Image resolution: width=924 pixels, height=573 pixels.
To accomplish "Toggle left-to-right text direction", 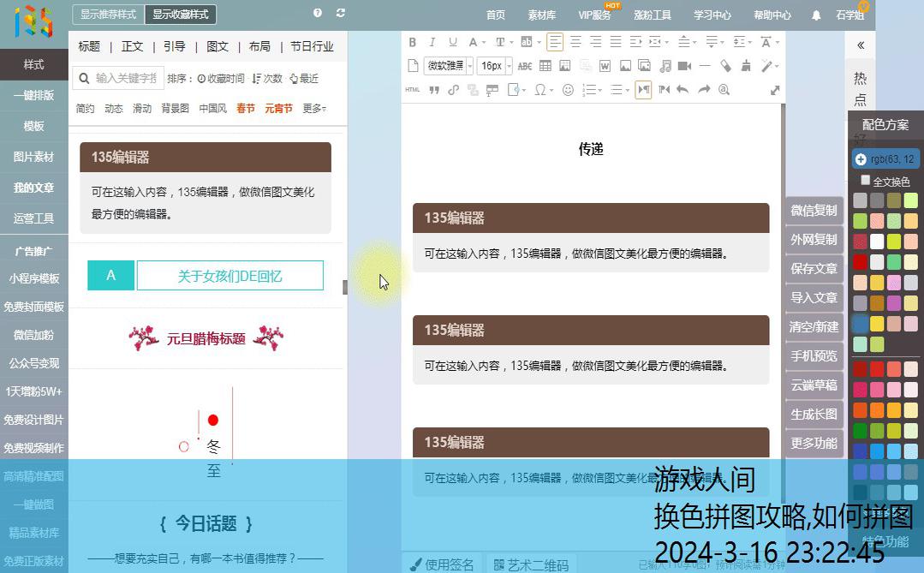I will click(x=643, y=90).
